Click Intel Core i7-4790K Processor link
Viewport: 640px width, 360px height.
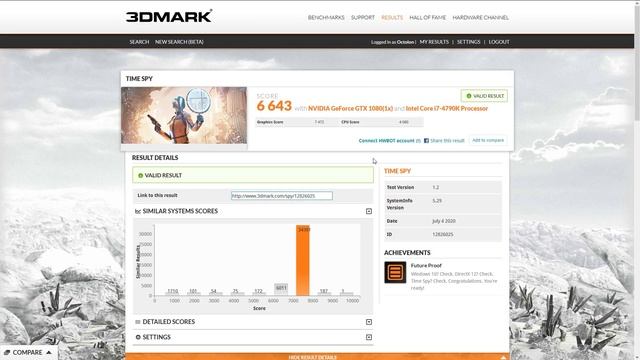tap(447, 108)
